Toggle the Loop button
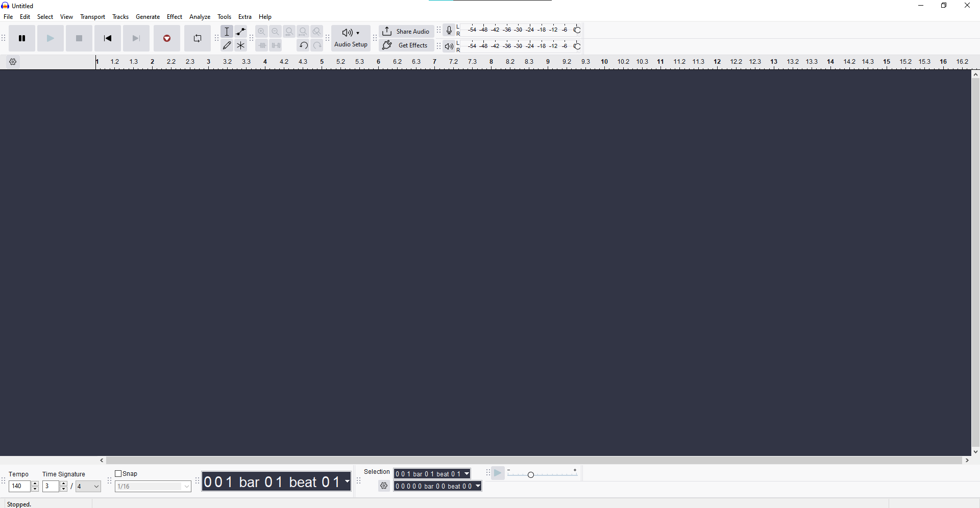Image resolution: width=980 pixels, height=508 pixels. [x=198, y=38]
